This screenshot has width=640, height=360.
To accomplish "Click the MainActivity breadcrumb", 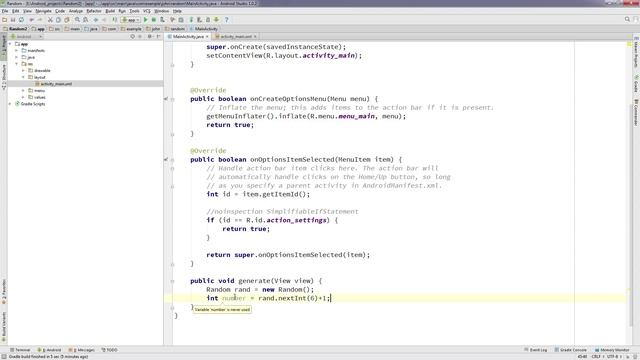I will point(204,29).
